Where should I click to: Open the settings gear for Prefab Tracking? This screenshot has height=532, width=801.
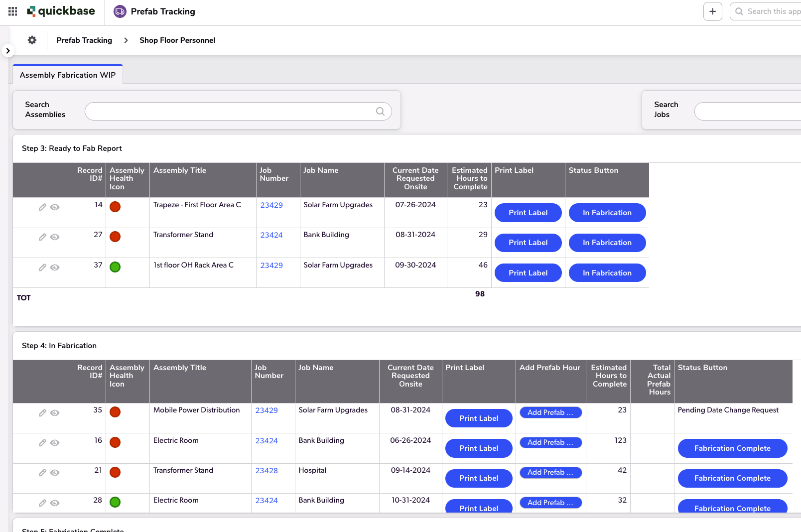32,40
